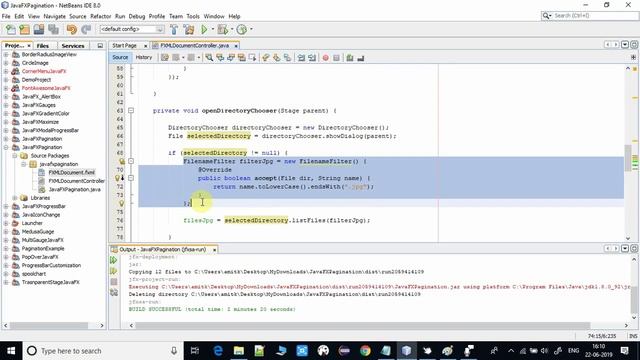This screenshot has height=360, width=640.
Task: Select the CornerMenuJavaFX project
Action: click(44, 71)
